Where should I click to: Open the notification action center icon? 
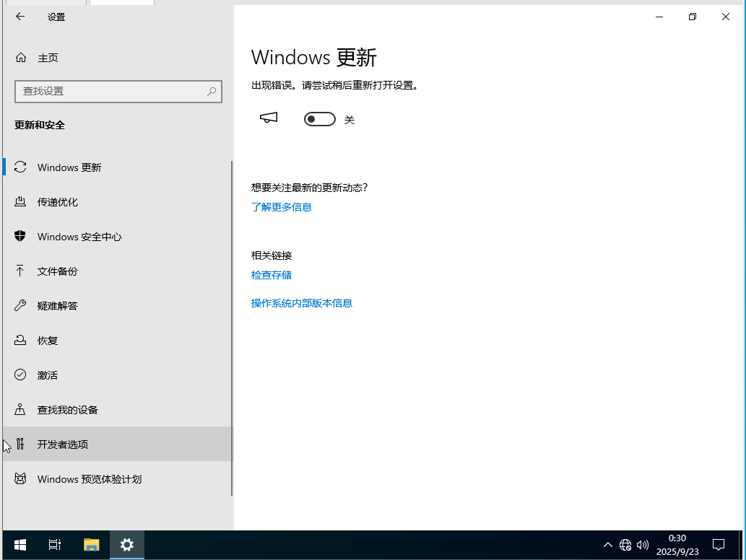(x=719, y=545)
